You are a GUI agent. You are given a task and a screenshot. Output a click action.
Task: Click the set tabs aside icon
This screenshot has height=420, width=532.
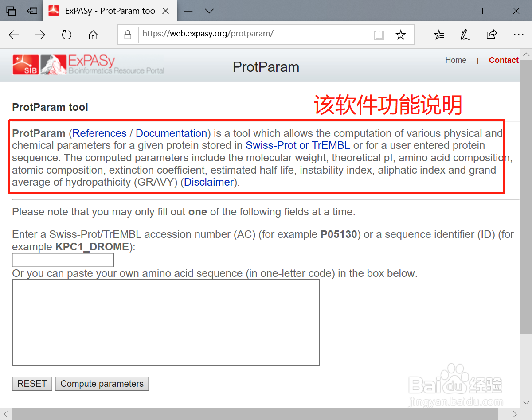(32, 11)
